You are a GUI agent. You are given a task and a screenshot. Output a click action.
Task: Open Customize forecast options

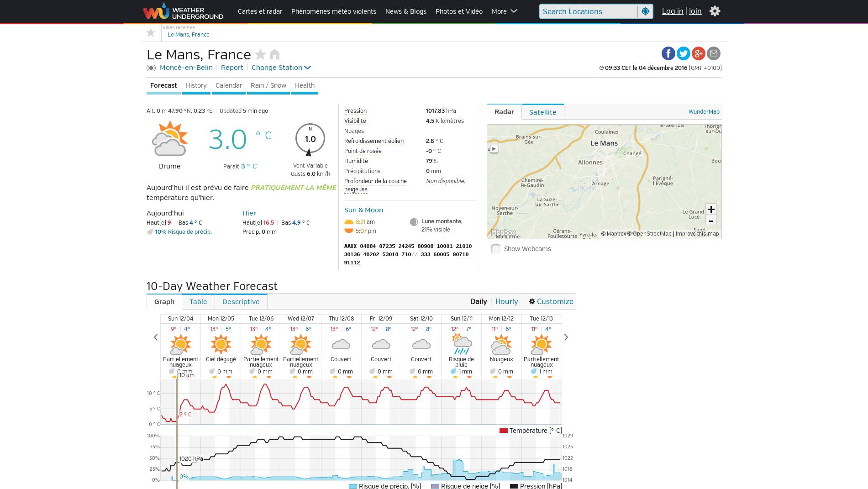click(x=551, y=301)
